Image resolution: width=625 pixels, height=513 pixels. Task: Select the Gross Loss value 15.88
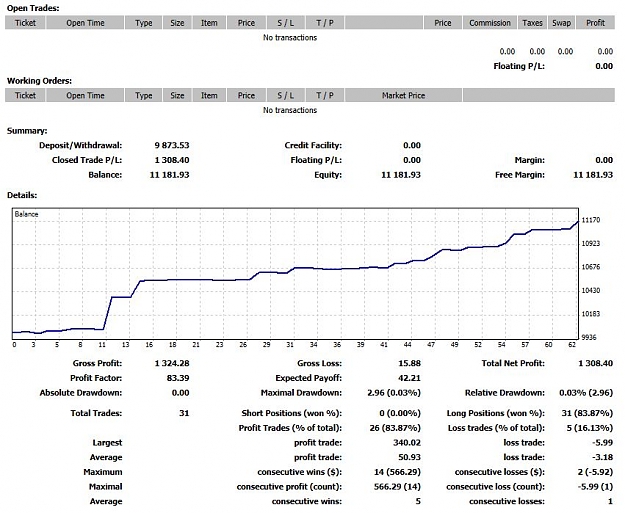[x=409, y=363]
